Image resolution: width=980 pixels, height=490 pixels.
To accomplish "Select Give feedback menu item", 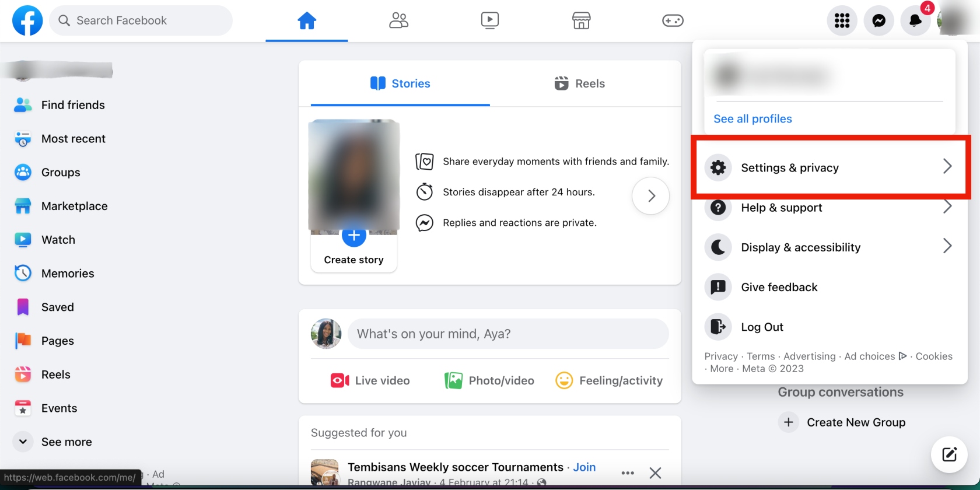I will point(829,287).
